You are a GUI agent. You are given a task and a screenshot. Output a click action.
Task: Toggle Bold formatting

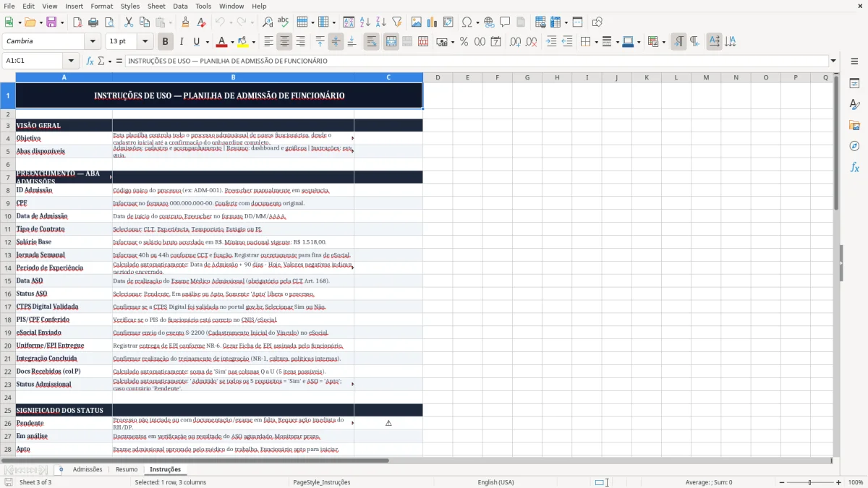(165, 42)
